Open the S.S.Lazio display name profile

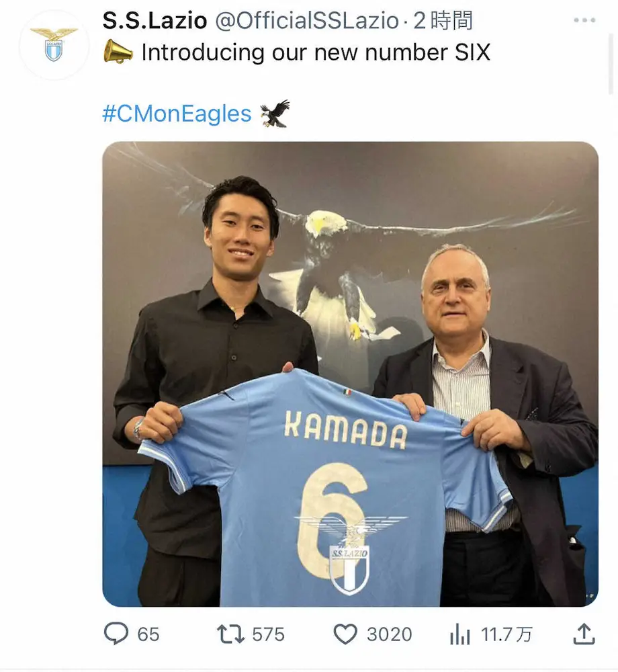(x=154, y=21)
